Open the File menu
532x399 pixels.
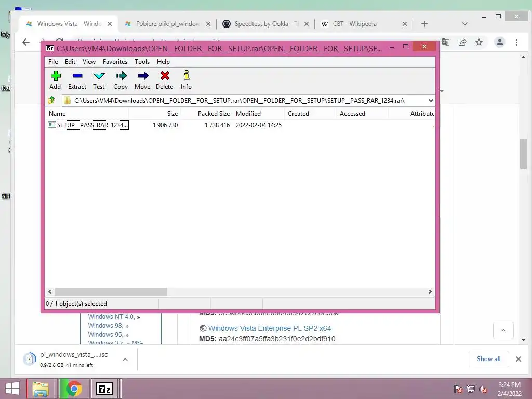(x=53, y=62)
